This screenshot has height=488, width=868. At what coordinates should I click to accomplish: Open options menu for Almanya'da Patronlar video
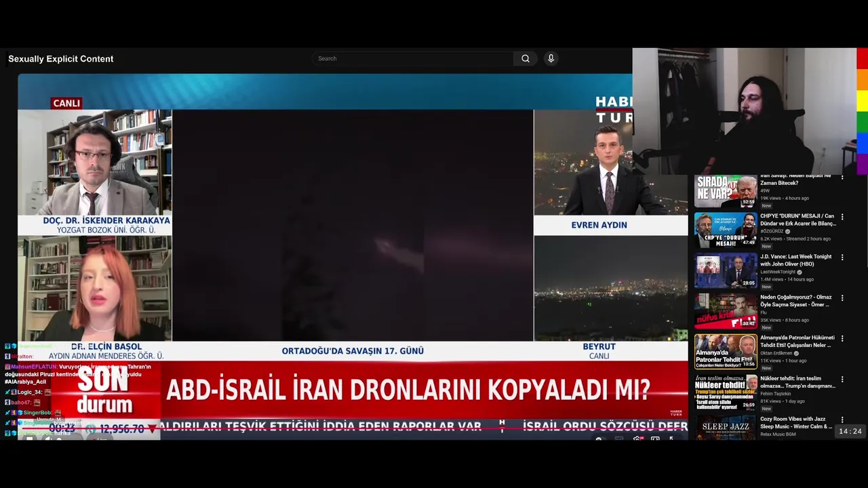point(842,338)
